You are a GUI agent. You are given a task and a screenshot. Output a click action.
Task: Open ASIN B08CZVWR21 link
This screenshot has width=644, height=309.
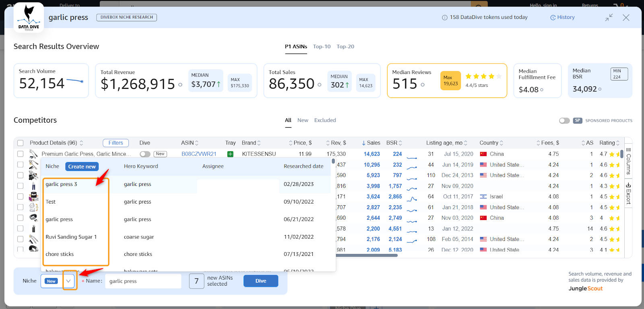click(x=199, y=154)
